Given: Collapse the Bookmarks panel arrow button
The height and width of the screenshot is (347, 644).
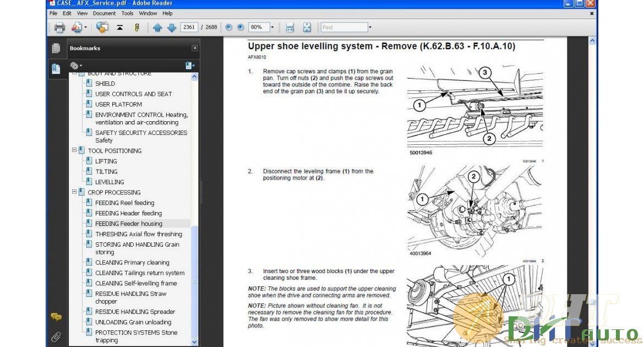Looking at the screenshot, I should click(195, 48).
